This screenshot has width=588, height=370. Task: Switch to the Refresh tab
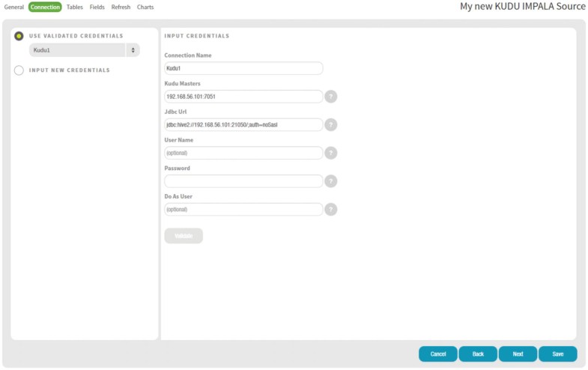(x=121, y=7)
